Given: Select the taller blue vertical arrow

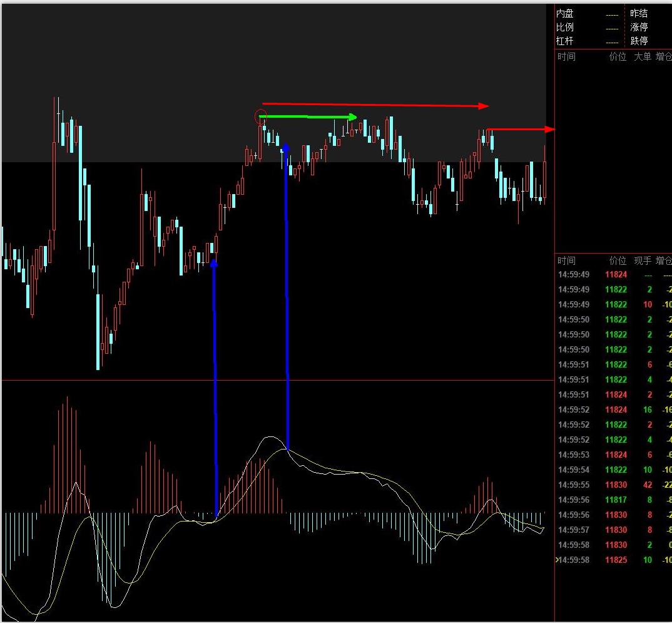Looking at the screenshot, I should click(287, 294).
